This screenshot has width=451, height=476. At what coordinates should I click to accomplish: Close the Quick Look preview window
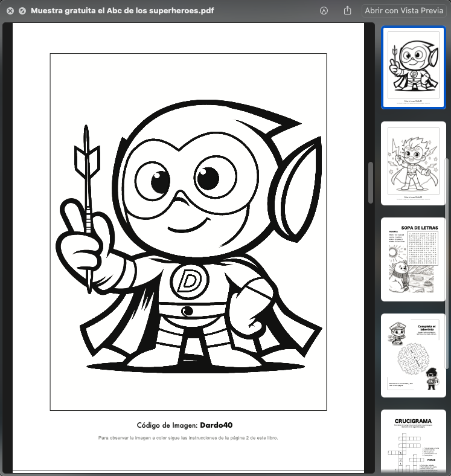[10, 11]
